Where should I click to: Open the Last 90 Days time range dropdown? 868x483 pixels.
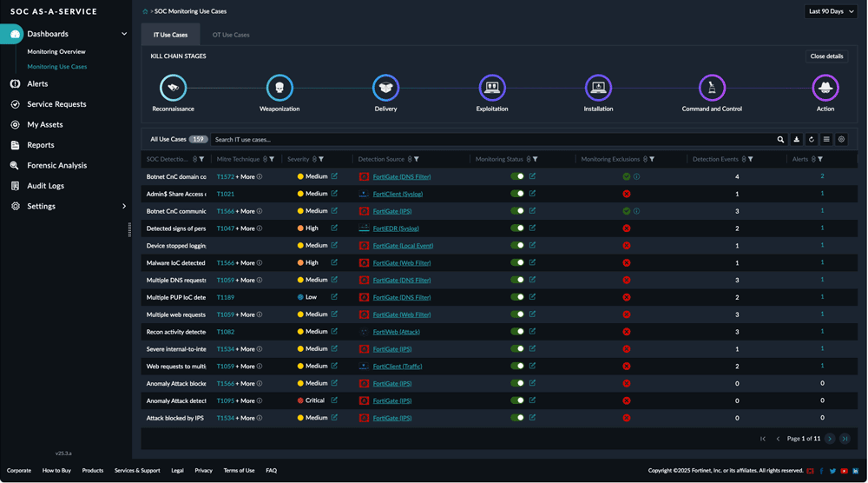tap(831, 11)
